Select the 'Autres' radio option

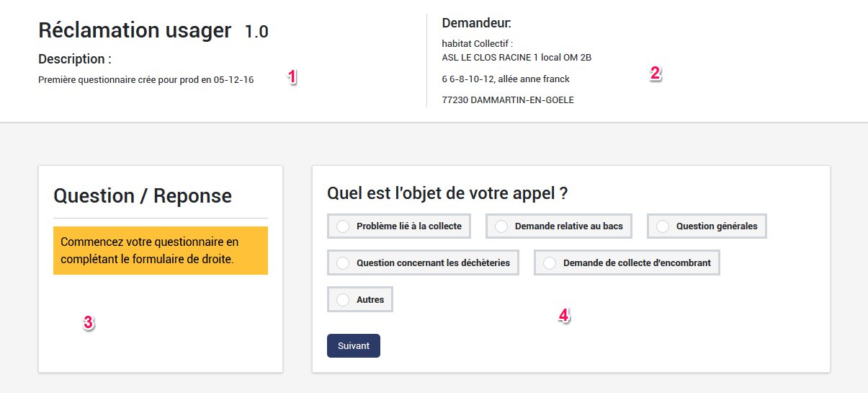pos(343,299)
